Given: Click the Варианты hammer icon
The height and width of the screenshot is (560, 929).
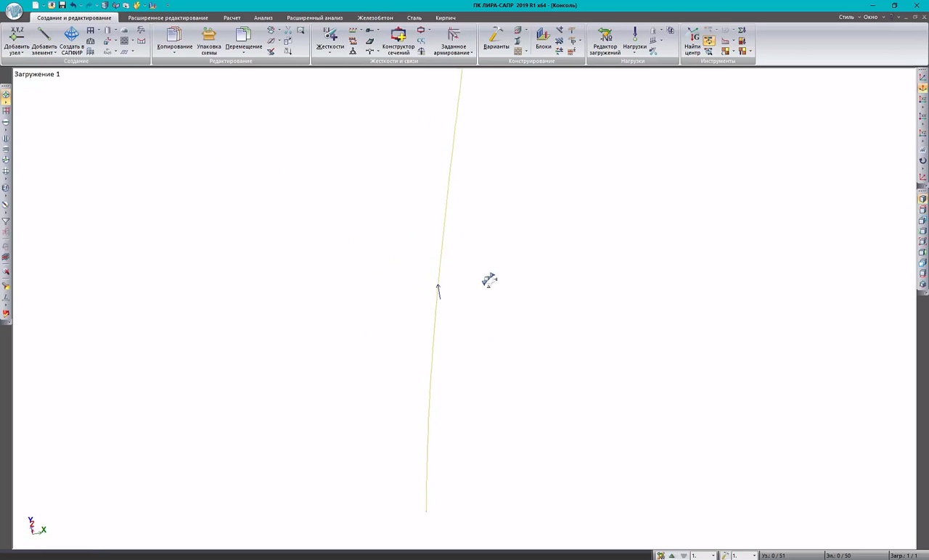Looking at the screenshot, I should point(496,35).
